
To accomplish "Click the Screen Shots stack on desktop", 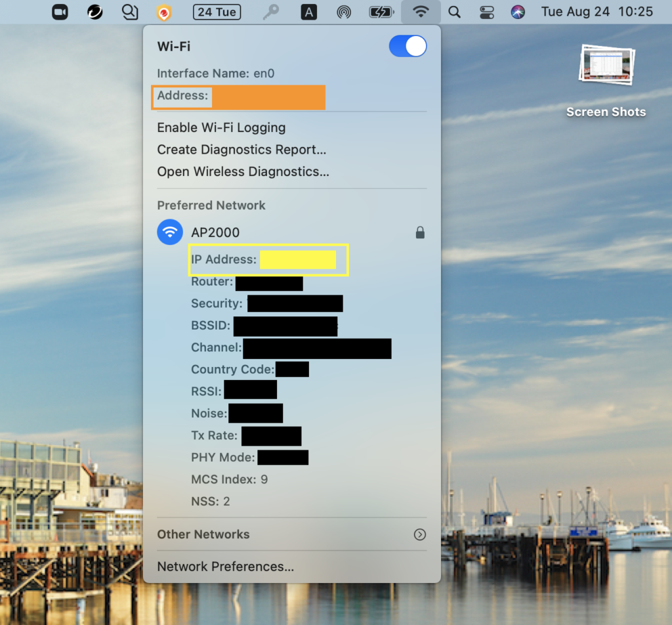I will [606, 66].
